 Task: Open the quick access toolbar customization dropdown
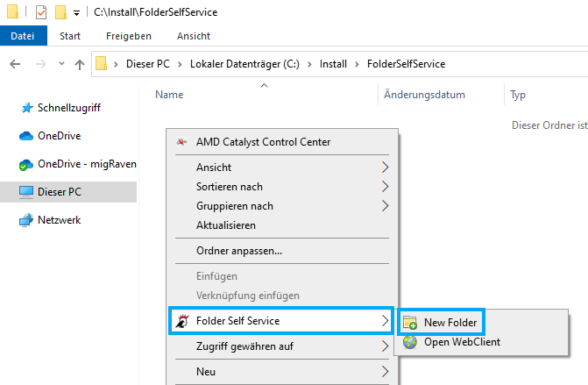[x=76, y=13]
